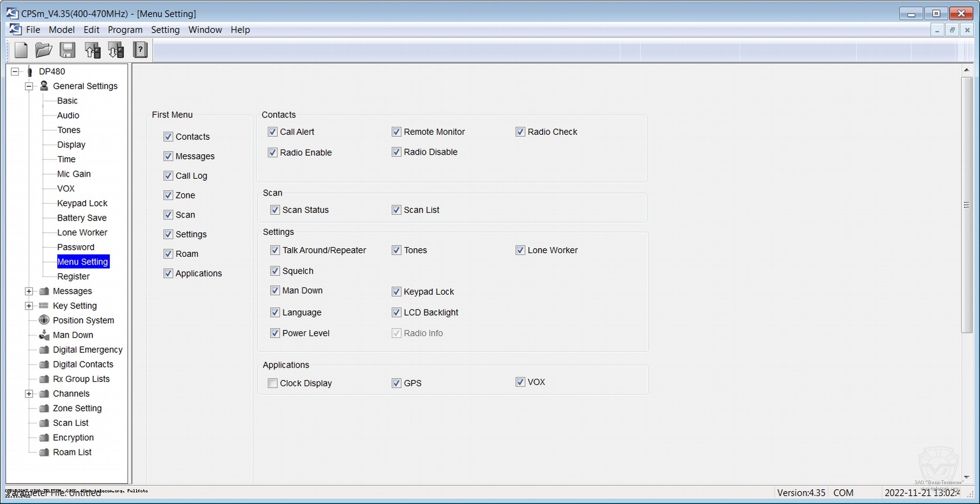980x504 pixels.
Task: Open the Model menu
Action: [x=62, y=30]
